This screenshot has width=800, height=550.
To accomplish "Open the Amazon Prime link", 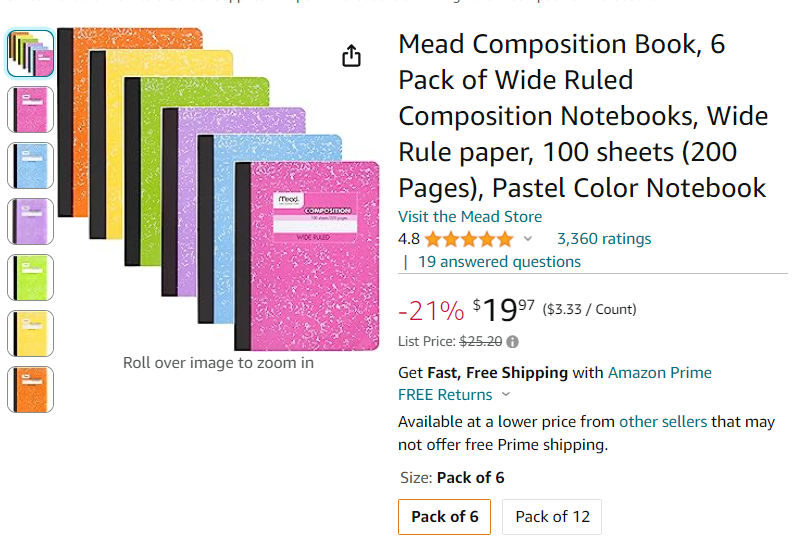I will click(660, 373).
